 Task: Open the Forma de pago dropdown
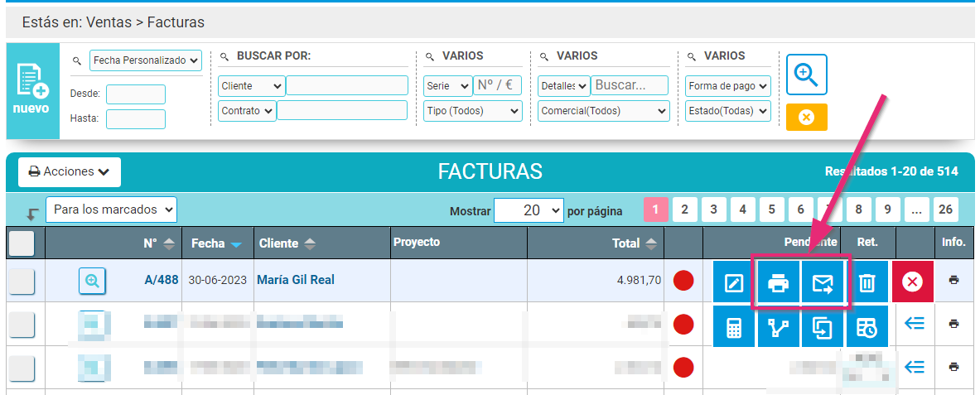pos(728,85)
